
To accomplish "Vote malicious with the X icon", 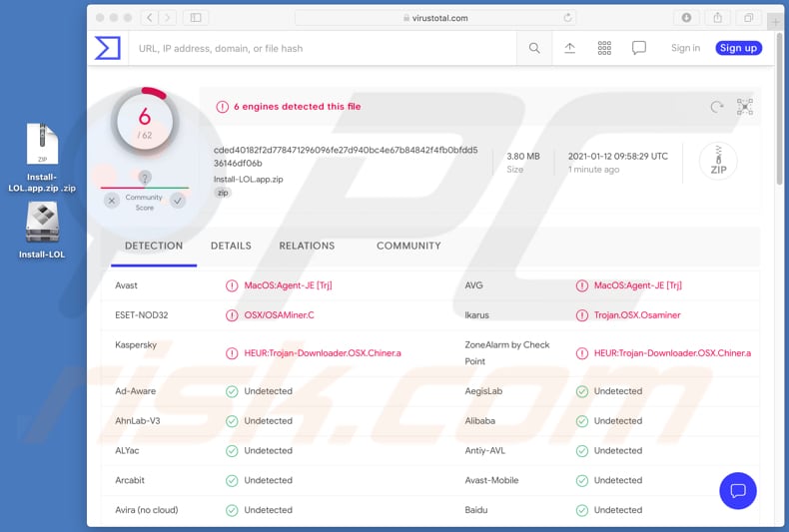I will pyautogui.click(x=112, y=201).
